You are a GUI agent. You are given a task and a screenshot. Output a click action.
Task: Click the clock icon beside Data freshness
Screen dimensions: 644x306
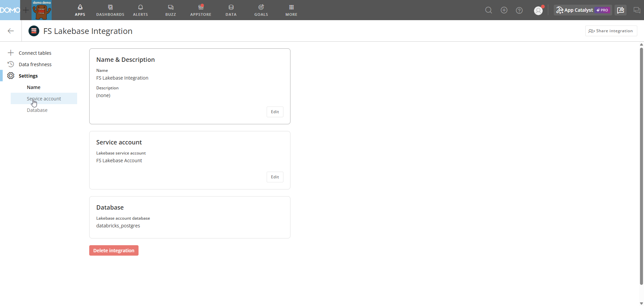point(11,64)
